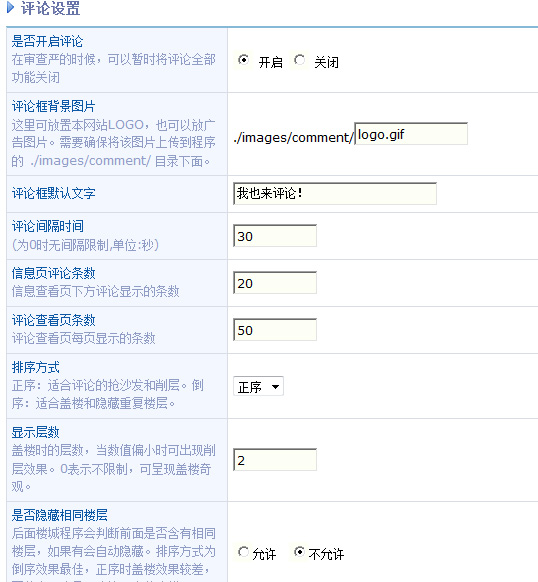Open the 正序 sort order dropdown
This screenshot has height=582, width=538.
tap(258, 386)
